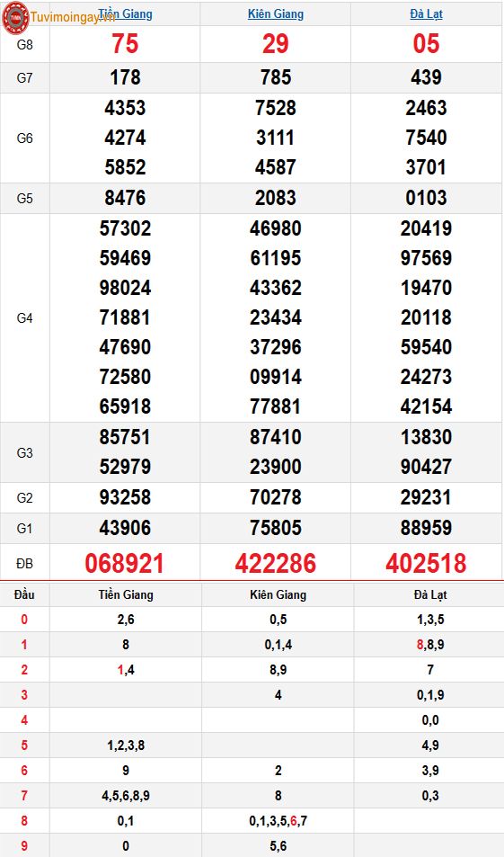The image size is (504, 857).
Task: Open the Kiên Giang province link
Action: point(276,13)
